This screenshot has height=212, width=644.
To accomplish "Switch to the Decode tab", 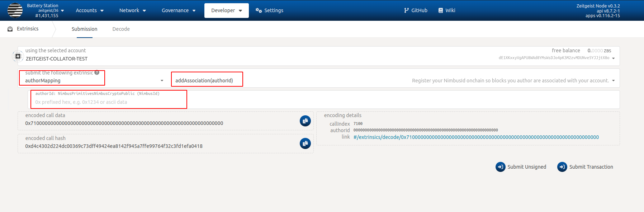I will pyautogui.click(x=121, y=29).
